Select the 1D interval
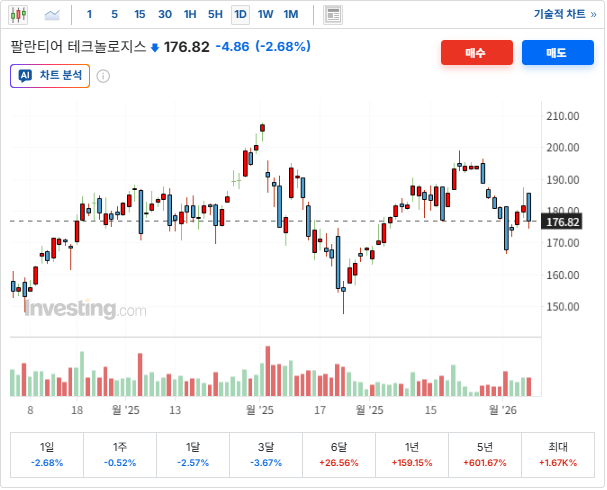The width and height of the screenshot is (607, 490). (240, 15)
